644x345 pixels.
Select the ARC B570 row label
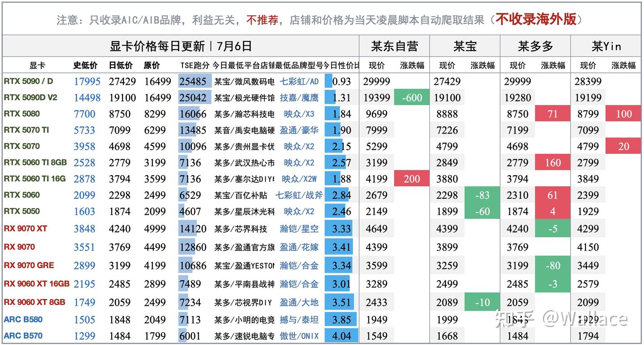click(x=23, y=336)
